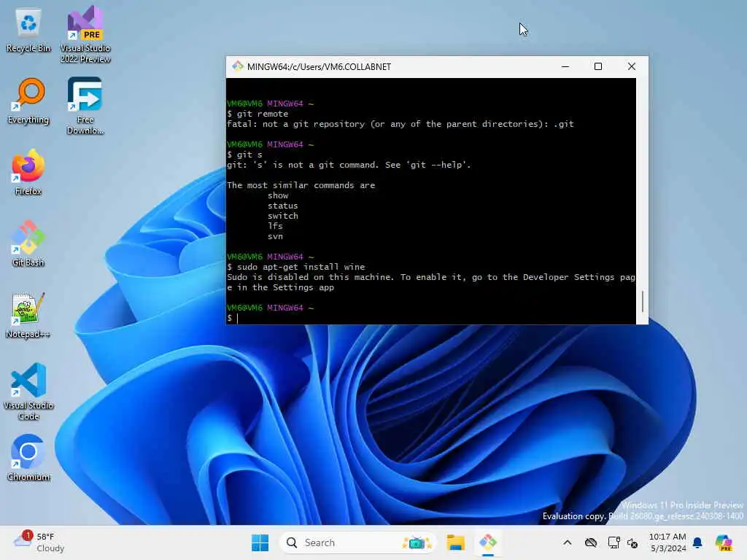Click the 'switch' suggestion in terminal

tap(282, 216)
